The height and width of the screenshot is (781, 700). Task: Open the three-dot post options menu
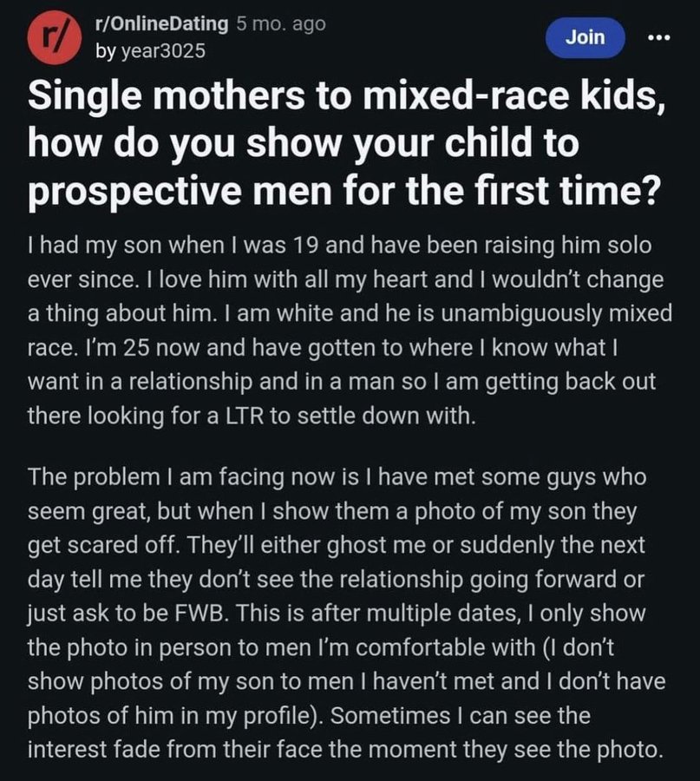[658, 37]
